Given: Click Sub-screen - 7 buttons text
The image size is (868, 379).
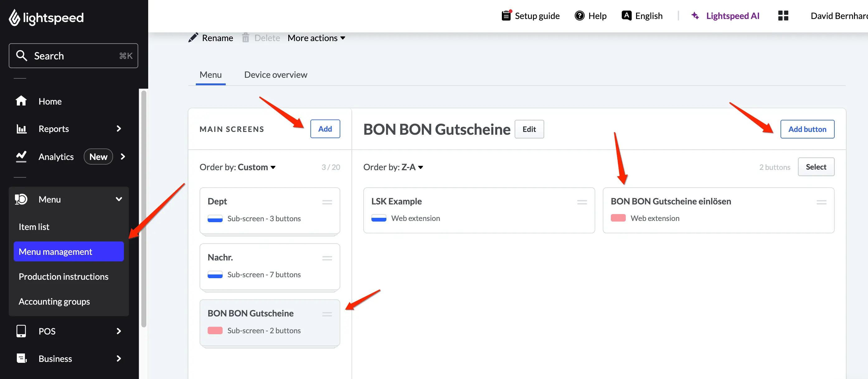Looking at the screenshot, I should (264, 274).
